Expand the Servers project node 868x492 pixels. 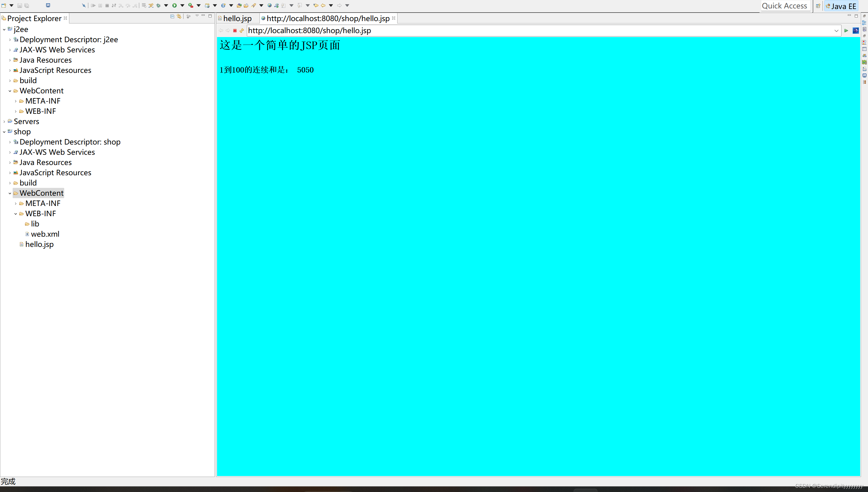point(4,121)
